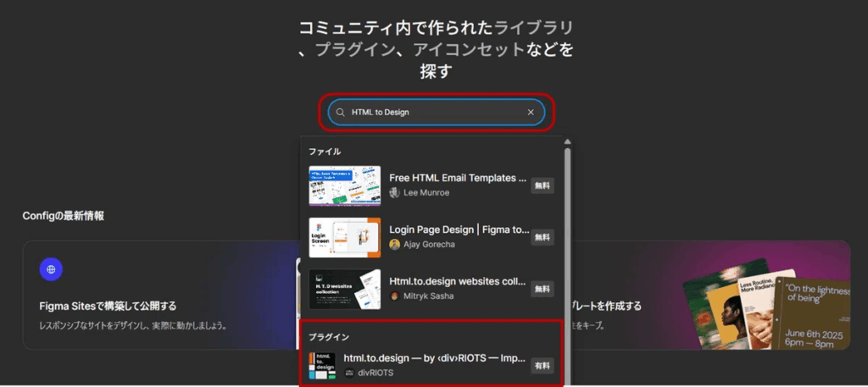Click Lee Munroe avatar icon

coord(394,192)
